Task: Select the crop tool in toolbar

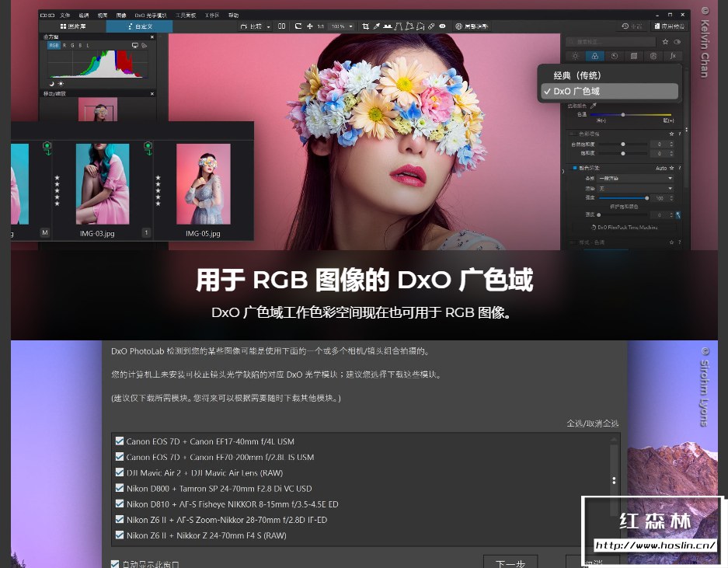Action: tap(365, 26)
